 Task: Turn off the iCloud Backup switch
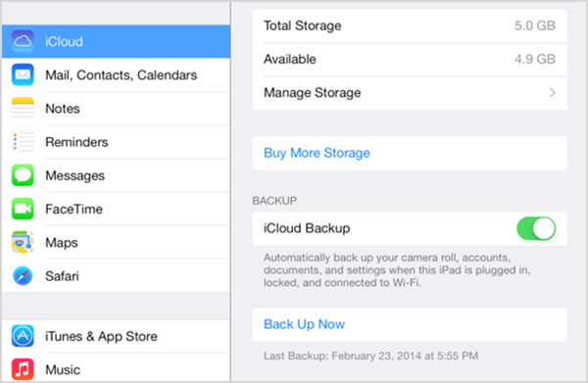point(536,228)
